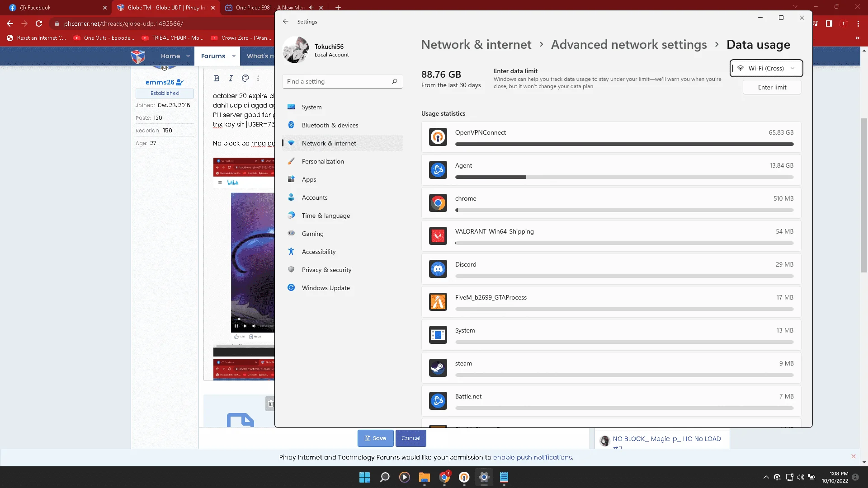Open the TRIBAL CHAIR bookmark
Viewport: 868px width, 488px height.
[x=173, y=38]
